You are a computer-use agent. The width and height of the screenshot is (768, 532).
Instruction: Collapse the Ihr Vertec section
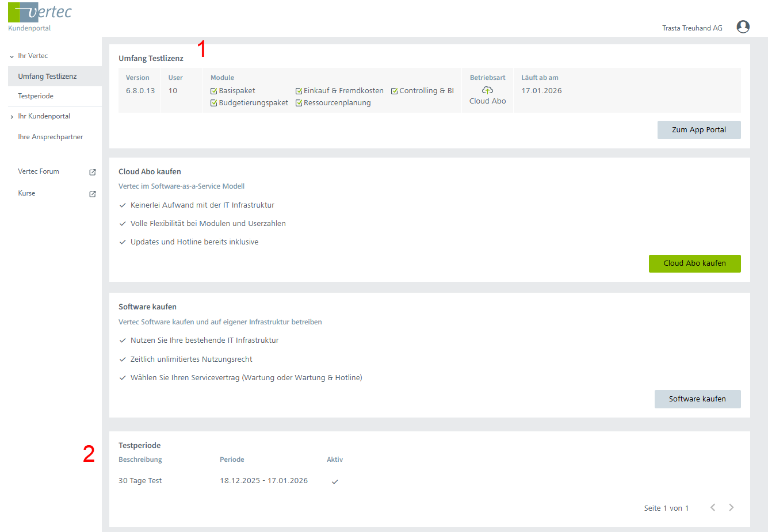pyautogui.click(x=12, y=56)
